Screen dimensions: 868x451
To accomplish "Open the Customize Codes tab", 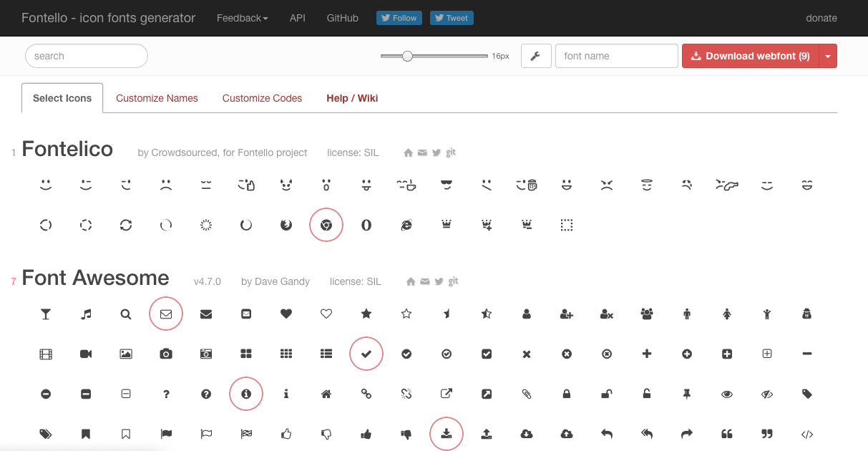I will click(262, 98).
